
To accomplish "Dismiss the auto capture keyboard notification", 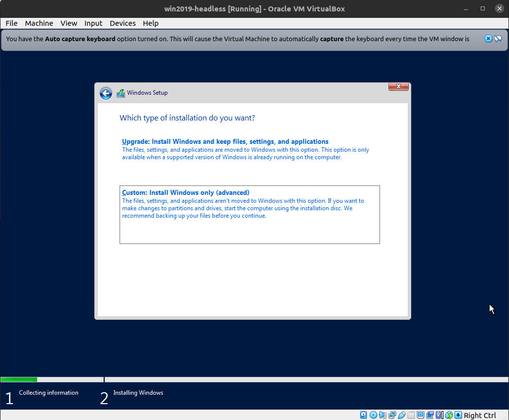I will [x=488, y=39].
